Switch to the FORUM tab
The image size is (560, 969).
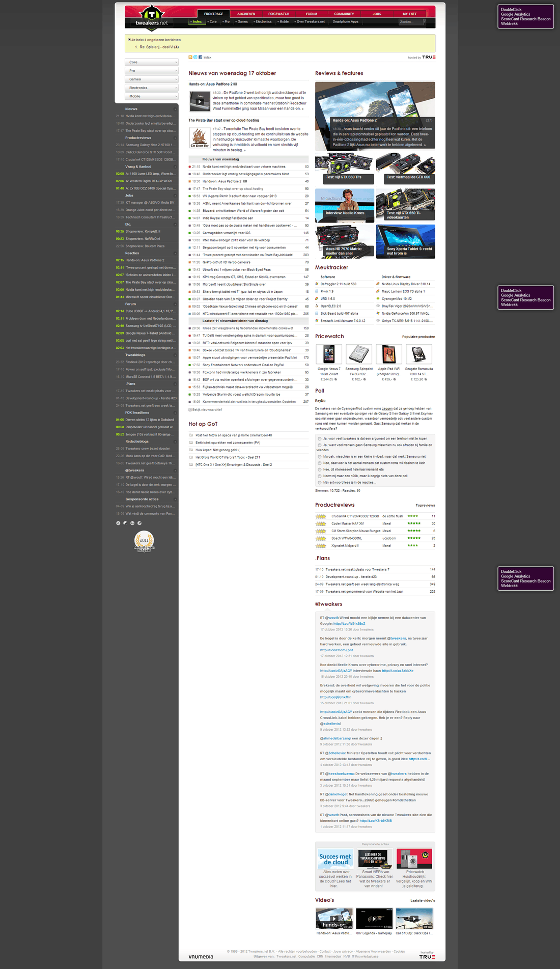pos(312,14)
